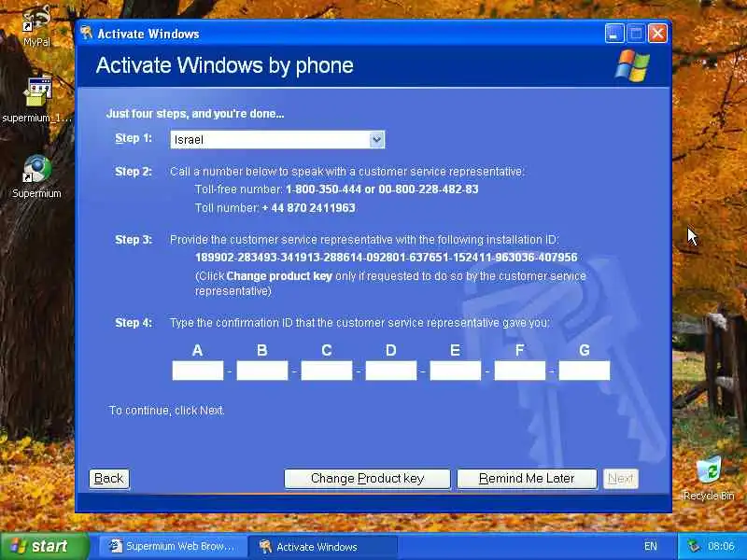The height and width of the screenshot is (560, 747).
Task: Click the system tray network icon
Action: pyautogui.click(x=694, y=546)
